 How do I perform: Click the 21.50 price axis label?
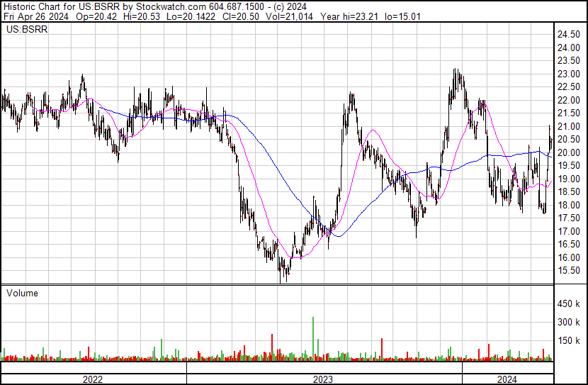568,113
